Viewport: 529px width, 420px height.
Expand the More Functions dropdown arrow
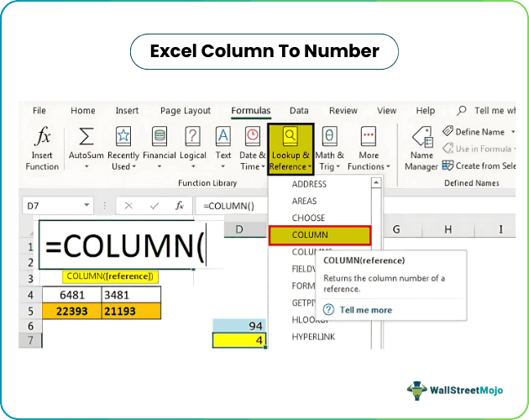click(388, 166)
